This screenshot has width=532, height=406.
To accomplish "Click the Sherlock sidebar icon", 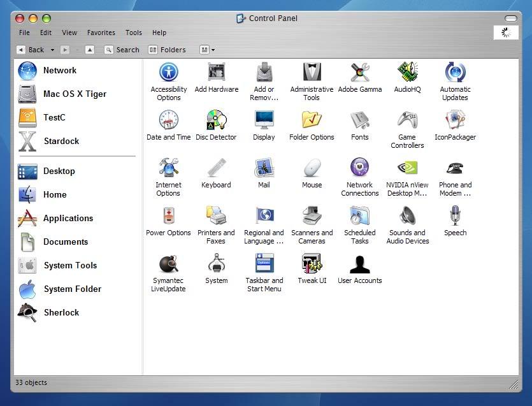I will pos(27,312).
